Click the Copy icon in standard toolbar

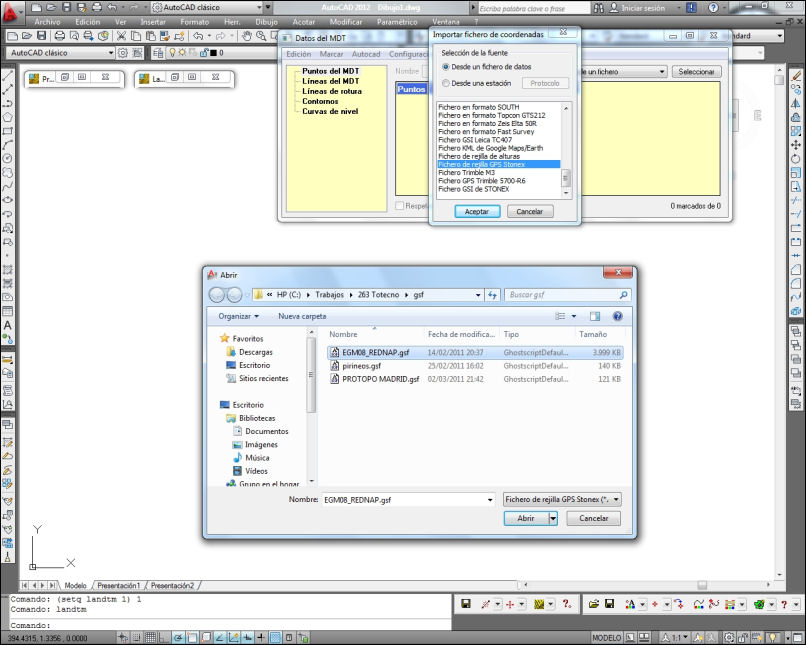pos(136,36)
